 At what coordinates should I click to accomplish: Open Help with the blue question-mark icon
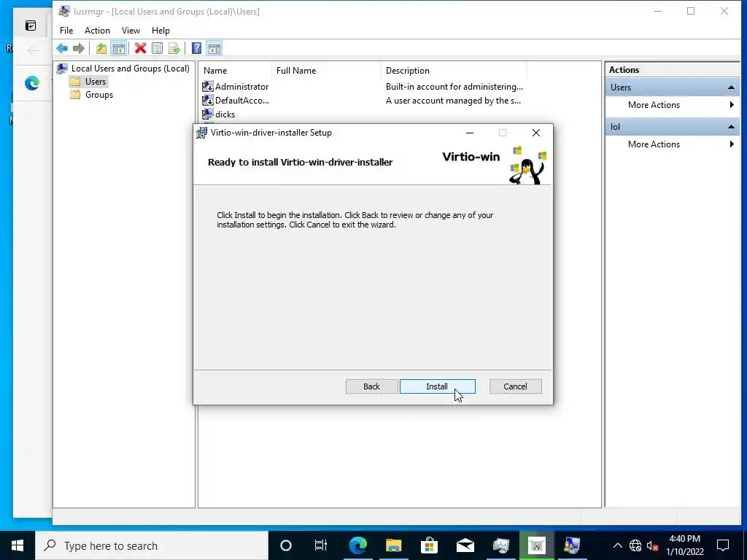196,48
